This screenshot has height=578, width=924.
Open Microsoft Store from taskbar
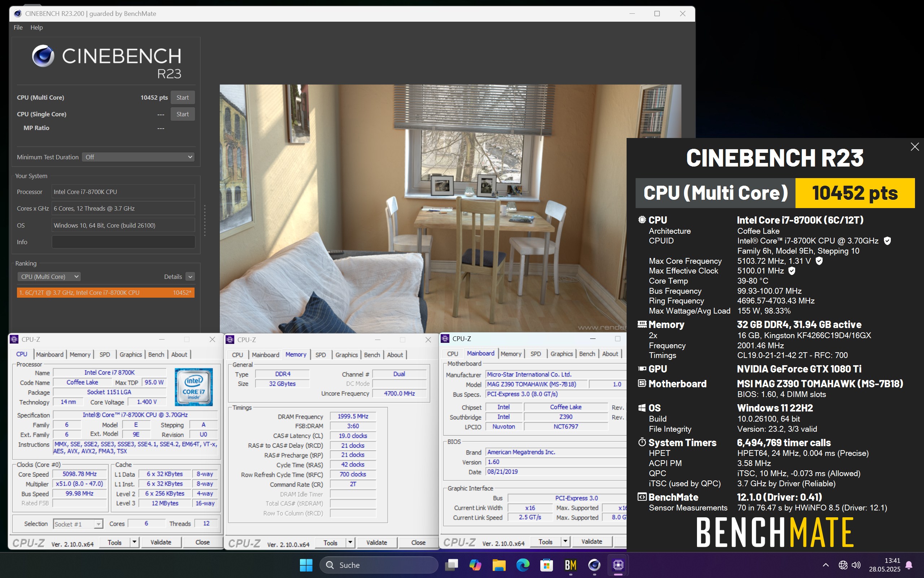547,565
